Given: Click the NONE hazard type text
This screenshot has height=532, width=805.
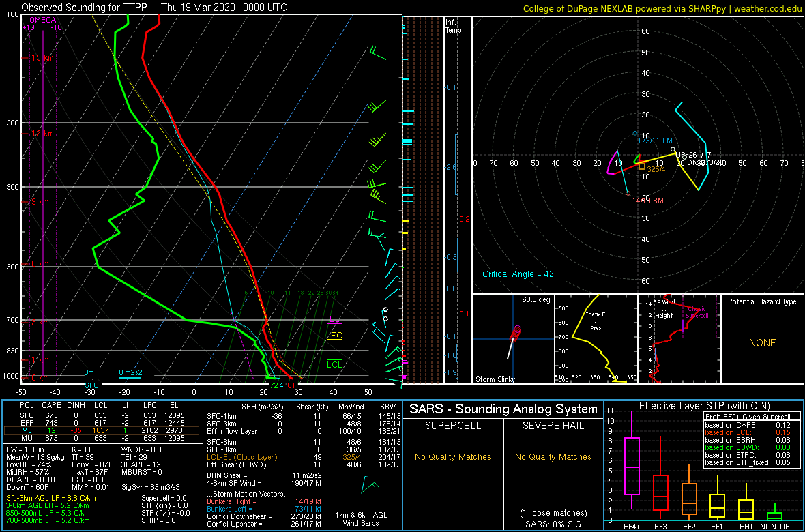Looking at the screenshot, I should 762,343.
